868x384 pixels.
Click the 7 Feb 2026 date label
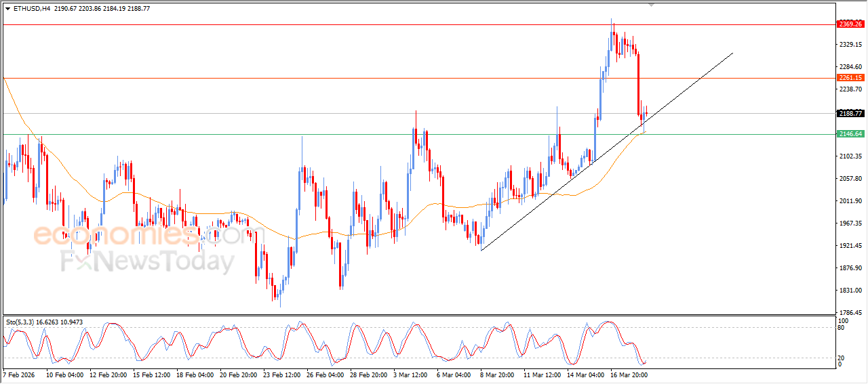19,375
